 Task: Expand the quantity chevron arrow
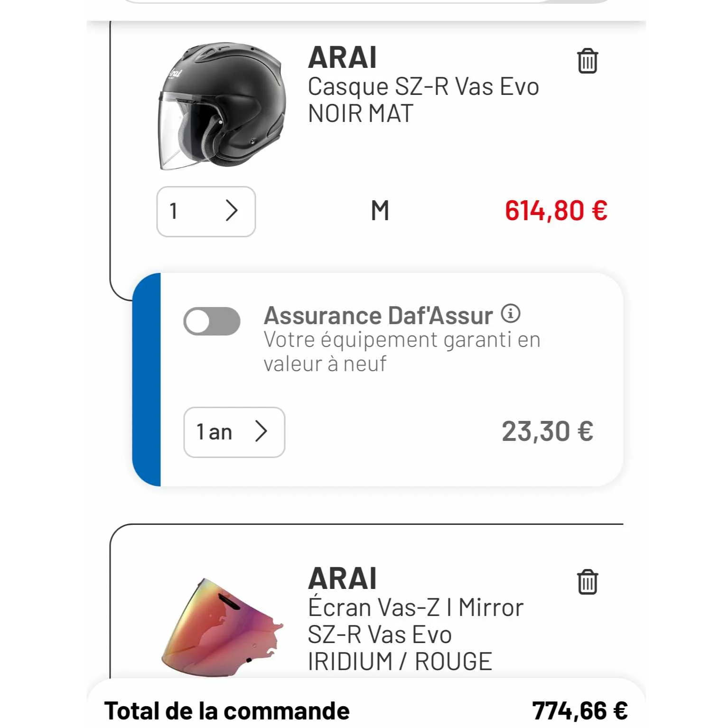232,211
